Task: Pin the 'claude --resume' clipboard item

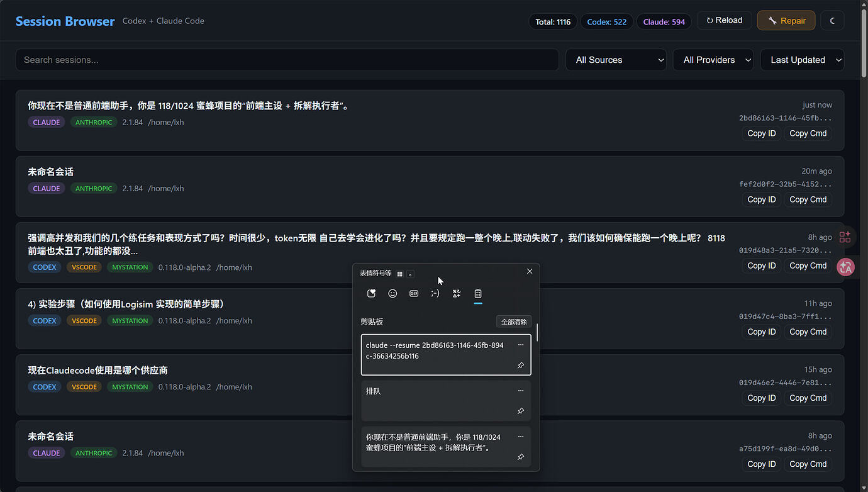Action: pyautogui.click(x=521, y=366)
